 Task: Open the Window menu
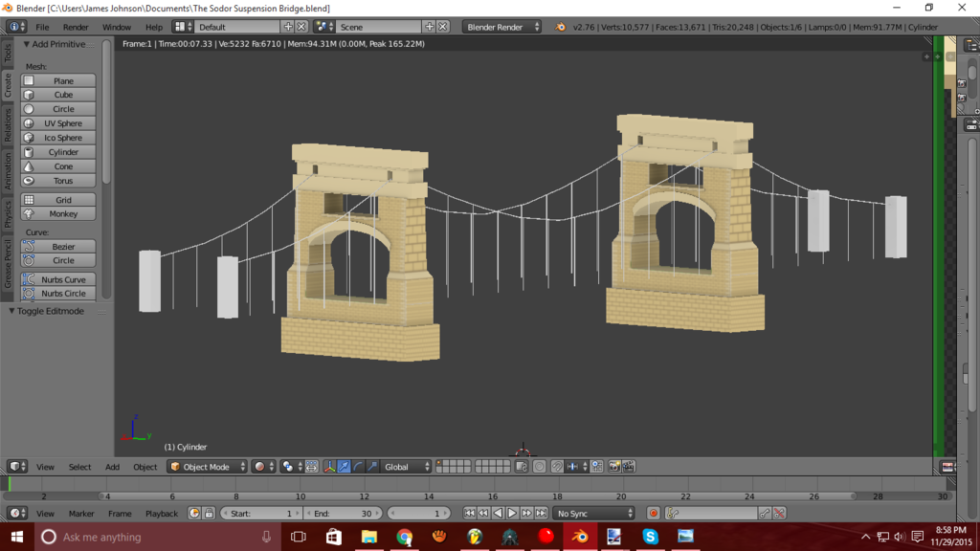point(116,27)
